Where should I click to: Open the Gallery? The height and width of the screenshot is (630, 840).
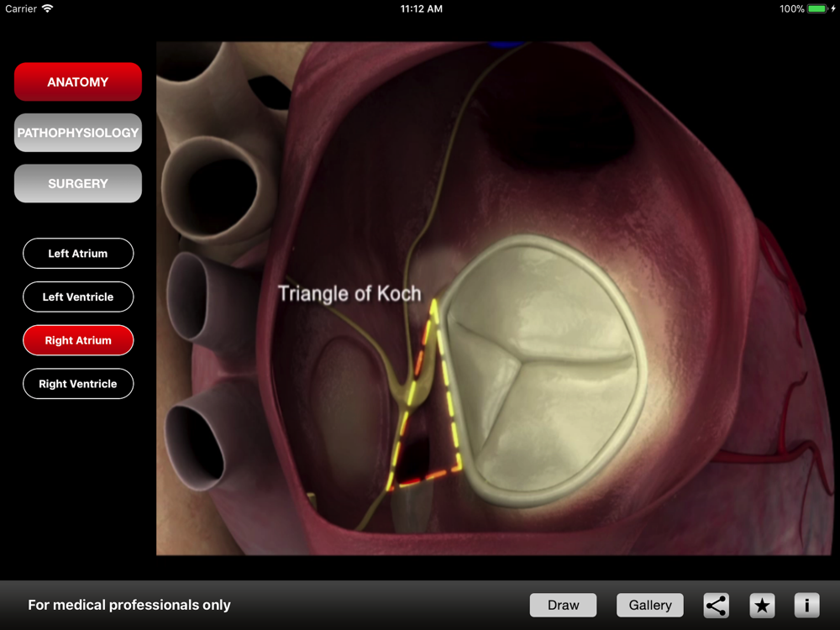click(x=650, y=606)
